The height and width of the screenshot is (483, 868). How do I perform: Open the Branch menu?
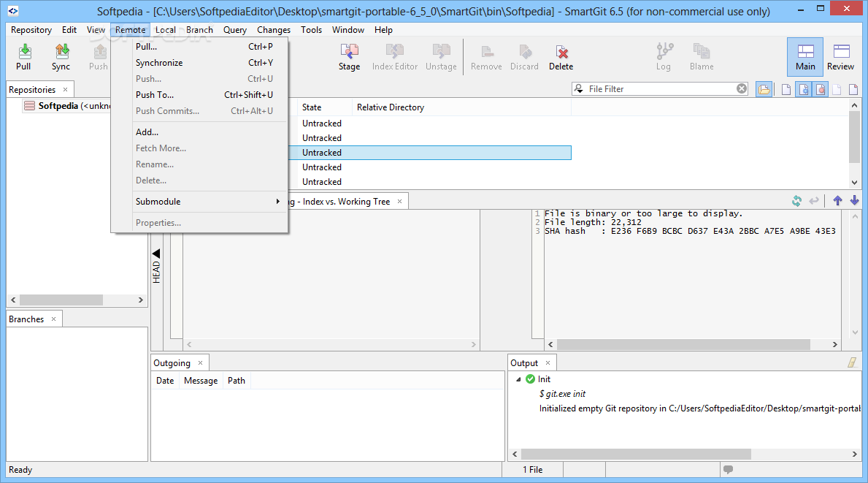click(199, 30)
